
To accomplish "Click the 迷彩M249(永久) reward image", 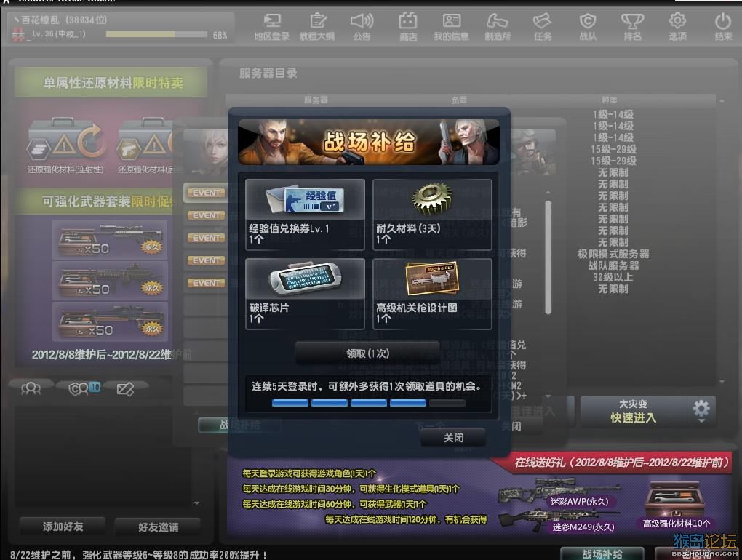I will point(559,519).
